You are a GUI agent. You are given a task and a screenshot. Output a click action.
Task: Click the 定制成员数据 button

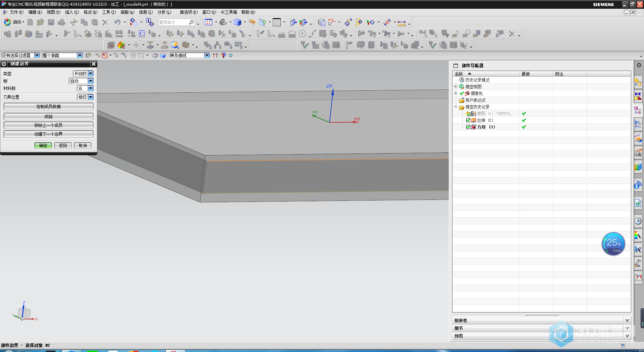coord(49,106)
